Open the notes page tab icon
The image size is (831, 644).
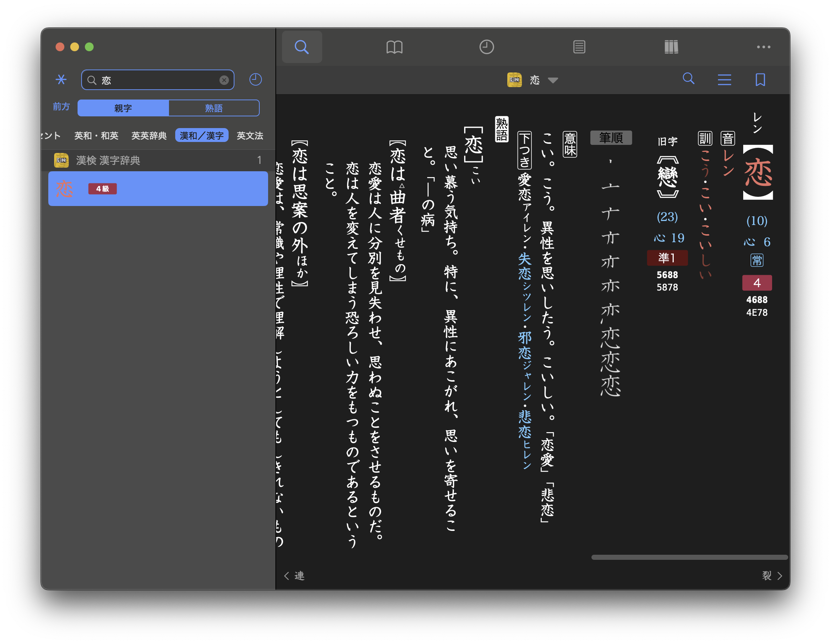579,47
